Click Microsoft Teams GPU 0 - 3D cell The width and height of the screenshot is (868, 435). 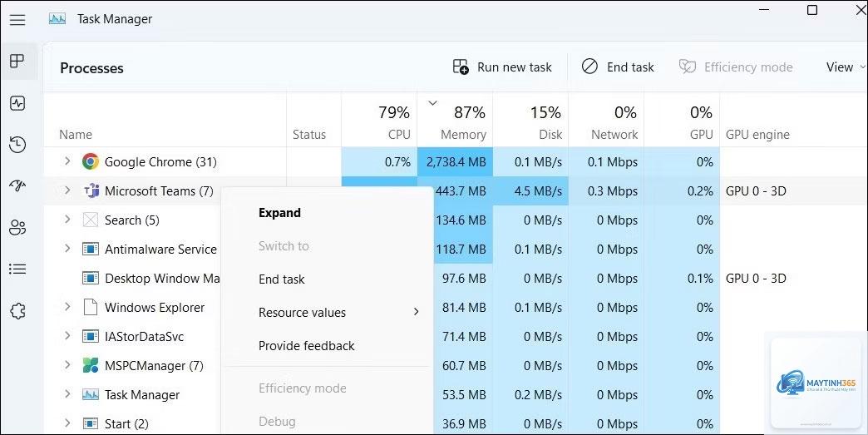756,191
